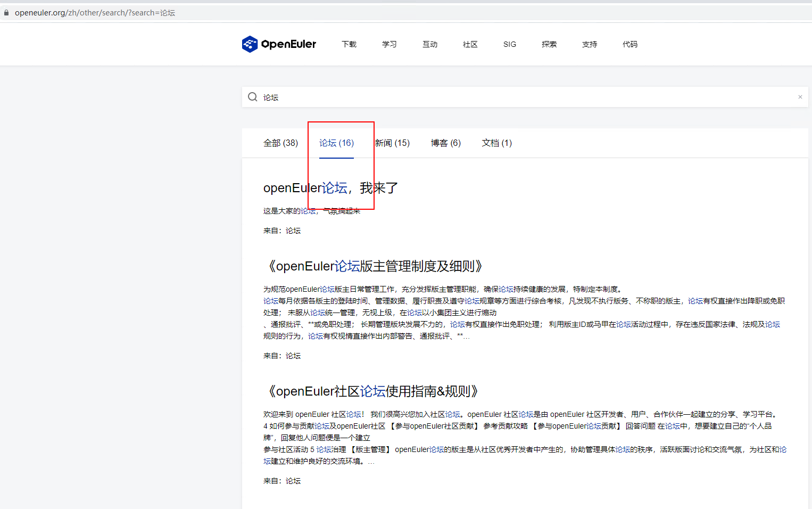Viewport: 812px width, 509px height.
Task: Click the OpenEuler logo icon
Action: click(x=250, y=44)
